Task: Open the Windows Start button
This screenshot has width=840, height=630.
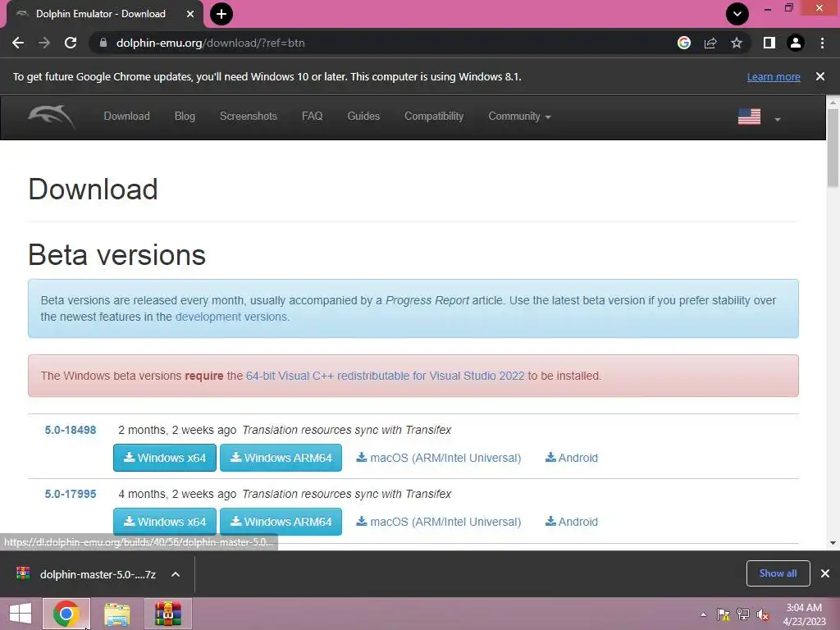Action: [21, 614]
